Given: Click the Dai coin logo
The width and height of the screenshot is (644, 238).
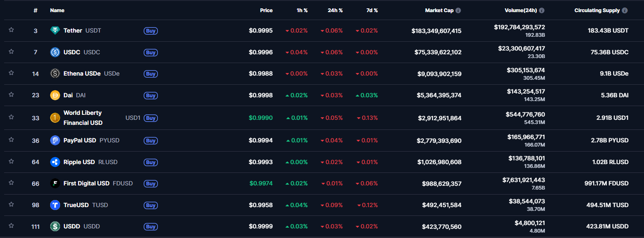Looking at the screenshot, I should click(55, 95).
